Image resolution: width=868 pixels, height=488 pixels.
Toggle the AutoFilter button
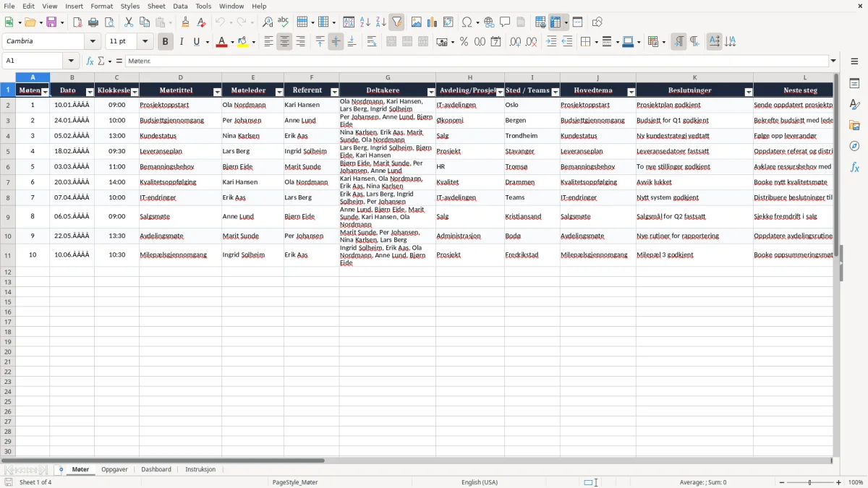click(397, 22)
